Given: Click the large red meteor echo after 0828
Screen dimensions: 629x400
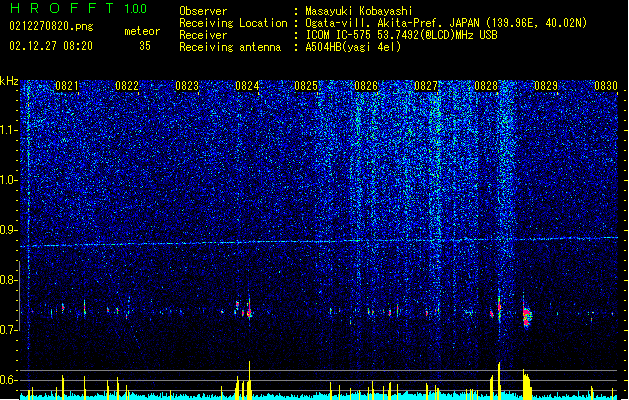Looking at the screenshot, I should coord(527,315).
